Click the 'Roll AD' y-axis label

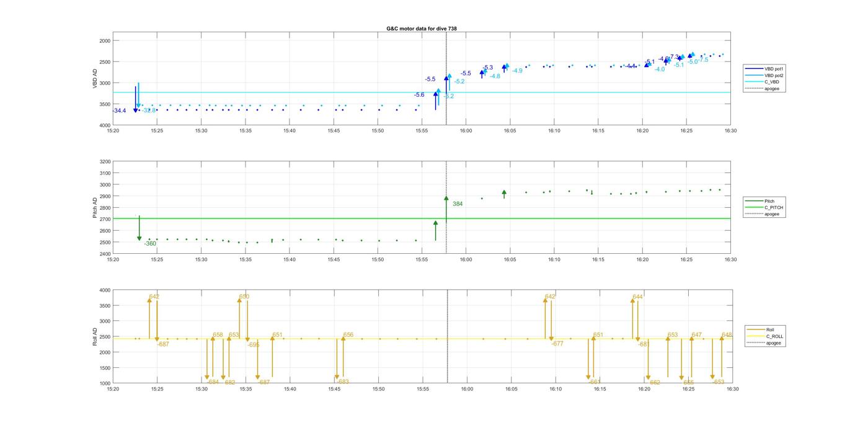(95, 336)
